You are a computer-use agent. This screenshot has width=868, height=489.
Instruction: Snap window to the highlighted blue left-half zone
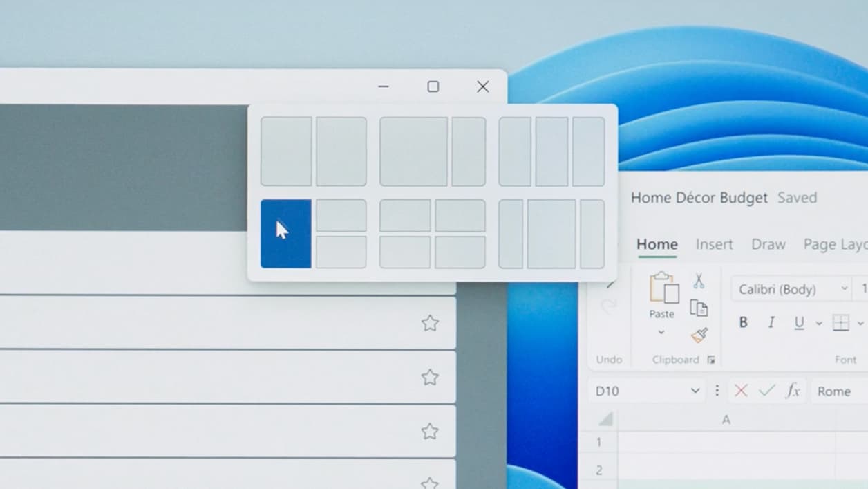point(285,234)
